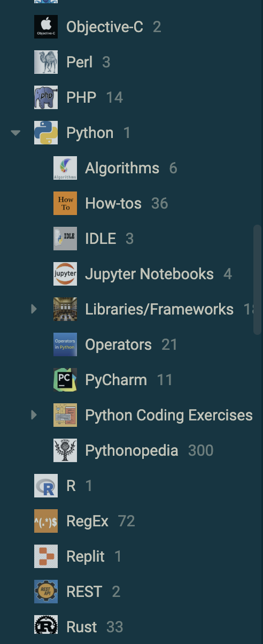Select the Operators notebook
The width and height of the screenshot is (263, 644).
[x=118, y=344]
